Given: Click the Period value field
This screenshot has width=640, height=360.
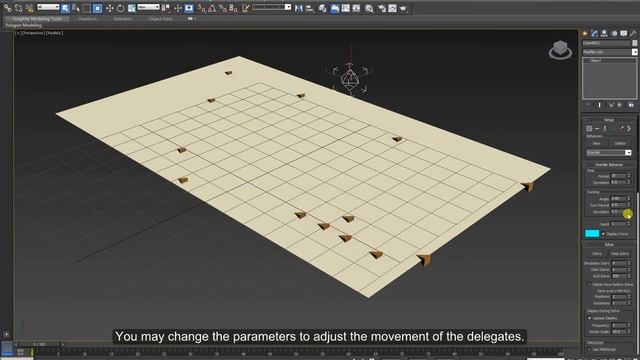Looking at the screenshot, I should (618, 176).
